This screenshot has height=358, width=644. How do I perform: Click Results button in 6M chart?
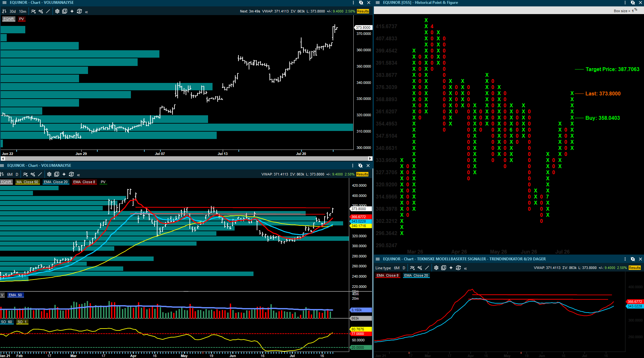[362, 174]
